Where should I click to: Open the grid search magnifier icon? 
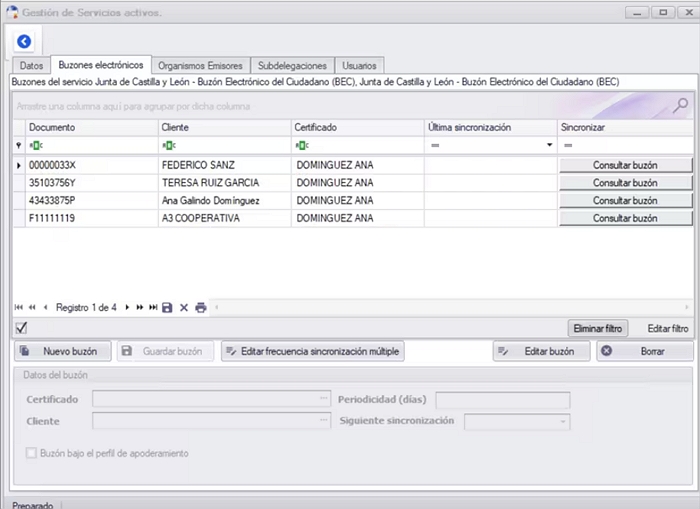(681, 106)
